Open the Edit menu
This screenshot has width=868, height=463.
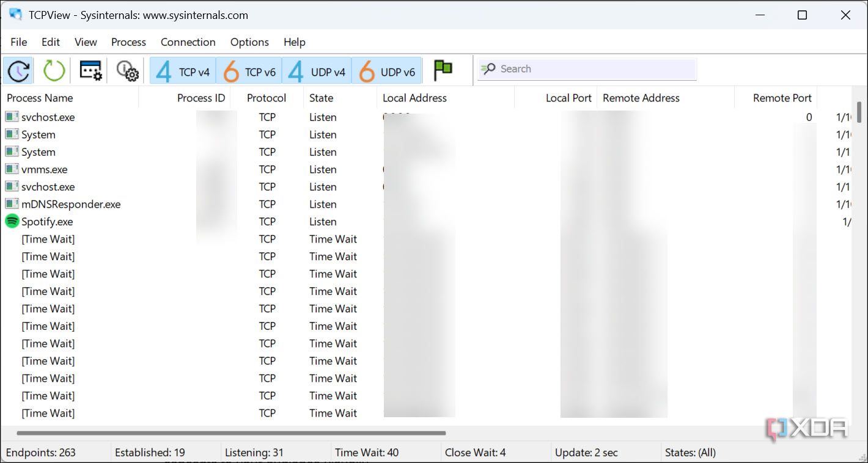tap(51, 42)
